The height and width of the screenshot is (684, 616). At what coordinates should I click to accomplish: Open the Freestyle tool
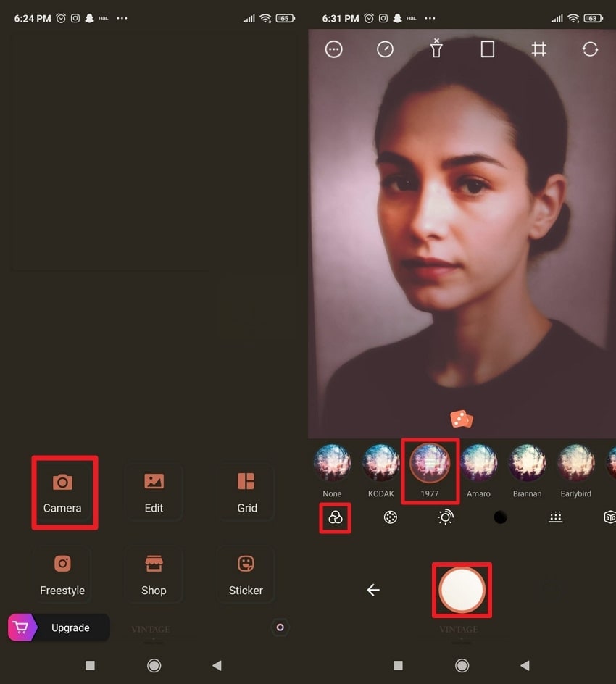click(62, 575)
